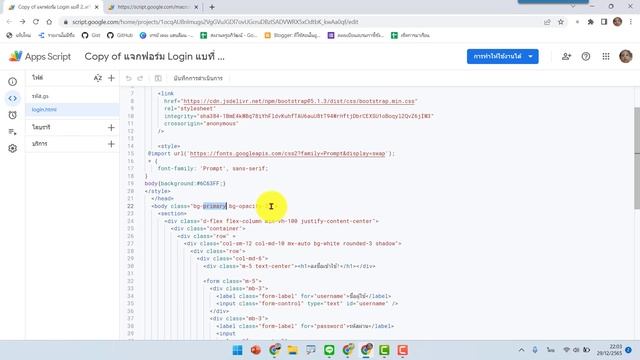The width and height of the screenshot is (640, 360).
Task: Open the red Camtasia recorder taskbar icon
Action: tap(402, 350)
